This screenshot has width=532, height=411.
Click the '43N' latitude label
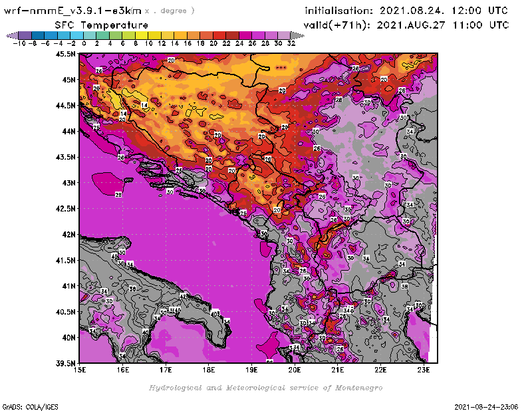(68, 183)
